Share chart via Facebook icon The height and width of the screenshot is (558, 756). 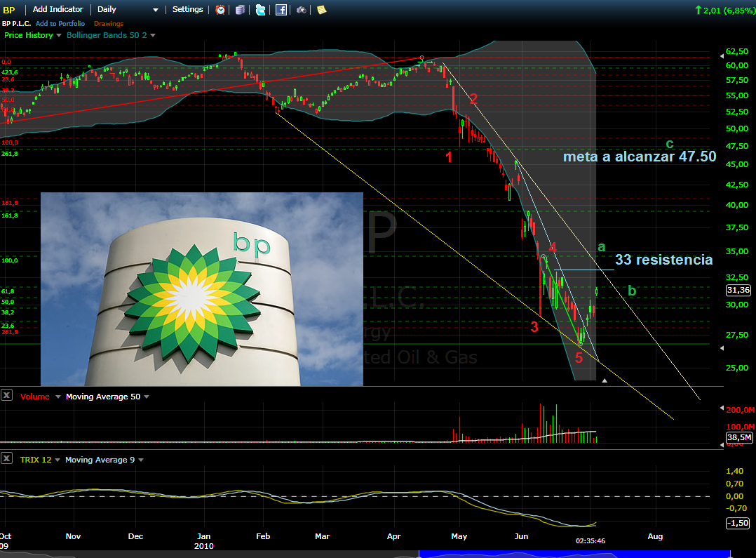281,10
